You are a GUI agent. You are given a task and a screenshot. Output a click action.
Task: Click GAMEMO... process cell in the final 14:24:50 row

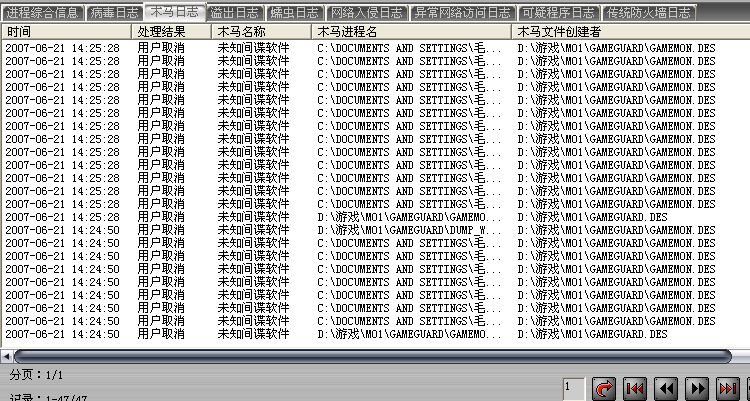click(409, 334)
